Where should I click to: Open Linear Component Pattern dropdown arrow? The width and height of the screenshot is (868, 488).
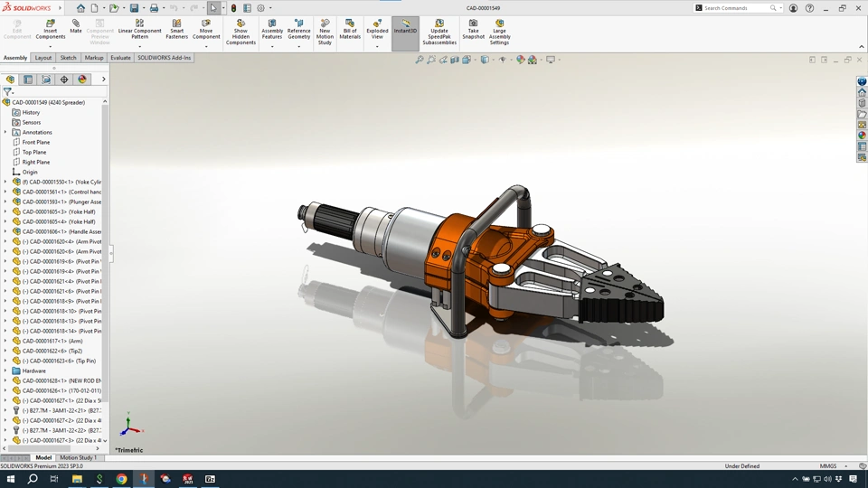coord(139,46)
